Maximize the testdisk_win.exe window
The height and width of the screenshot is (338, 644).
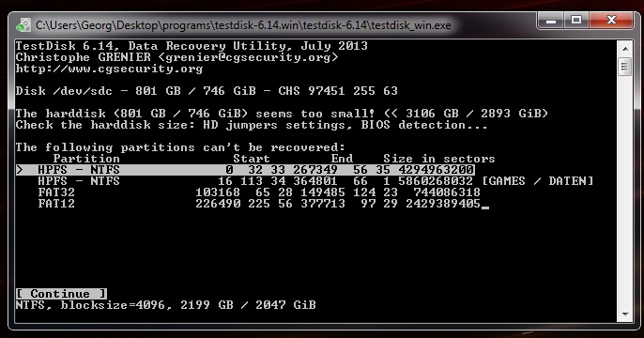coord(576,21)
